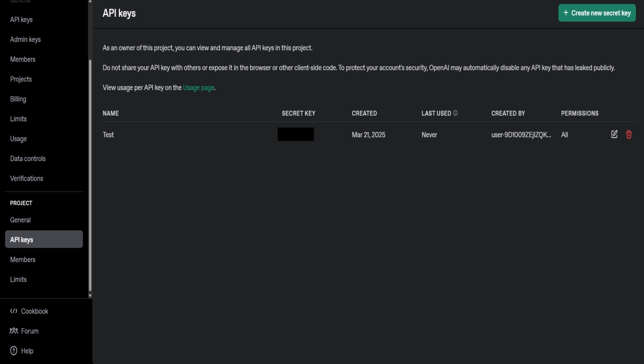Open Verifications section
This screenshot has height=364, width=644.
[x=26, y=178]
